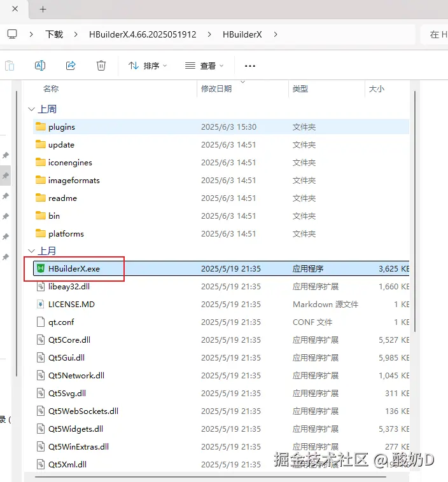
Task: Click the 2025/6/3 15:30 date of plugins
Action: pos(228,127)
